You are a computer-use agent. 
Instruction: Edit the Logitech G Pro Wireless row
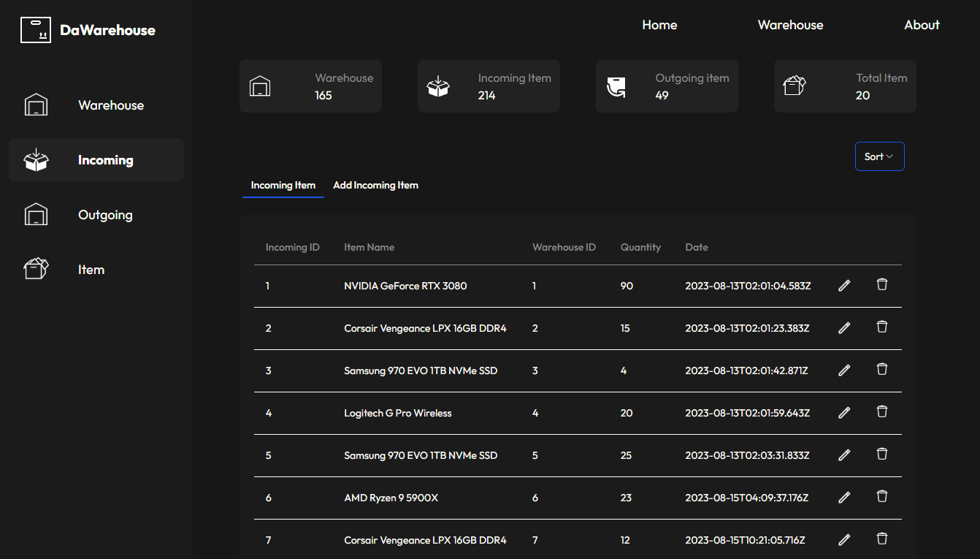tap(844, 413)
